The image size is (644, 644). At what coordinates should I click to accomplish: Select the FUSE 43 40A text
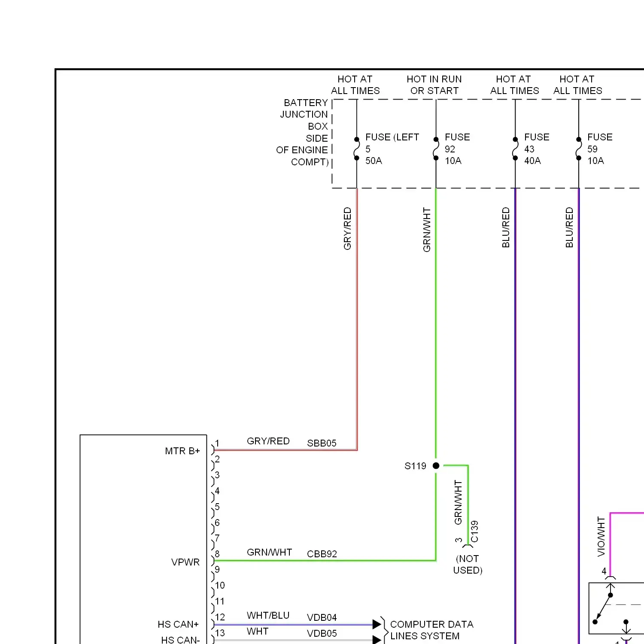tap(537, 149)
